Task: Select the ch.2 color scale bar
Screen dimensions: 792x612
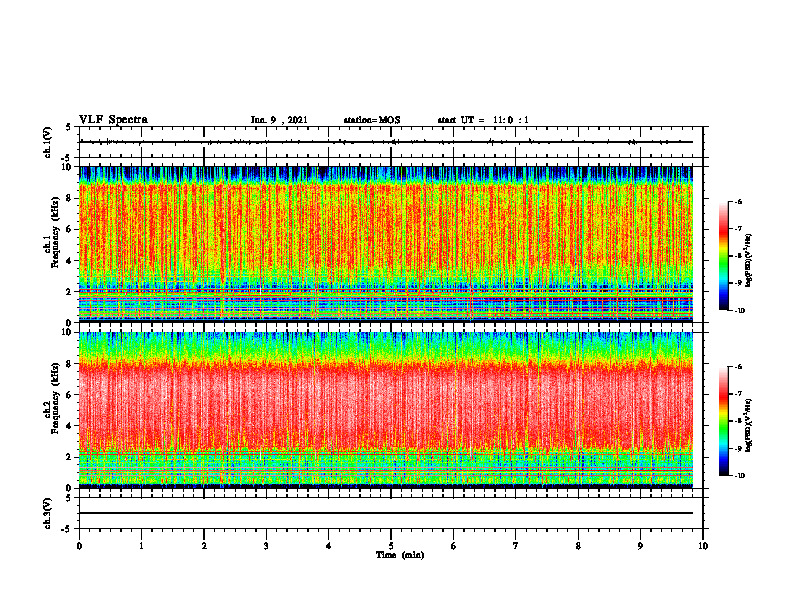Action: click(723, 421)
